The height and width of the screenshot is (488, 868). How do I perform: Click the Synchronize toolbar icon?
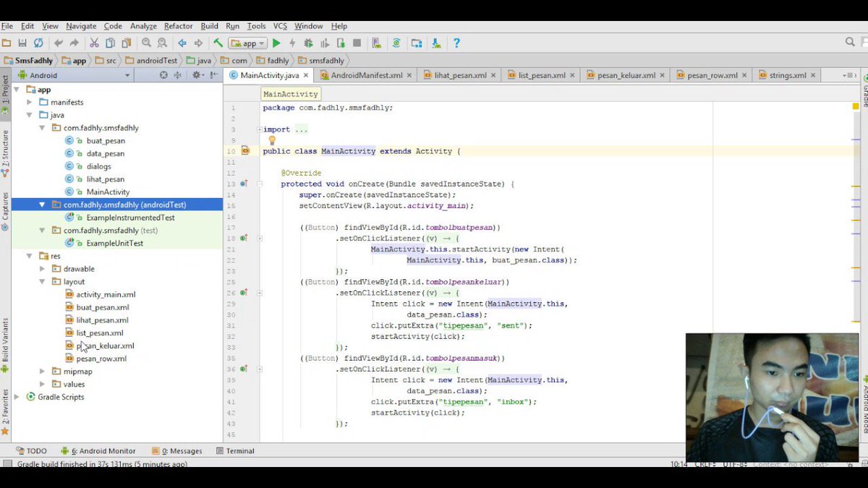tap(38, 43)
